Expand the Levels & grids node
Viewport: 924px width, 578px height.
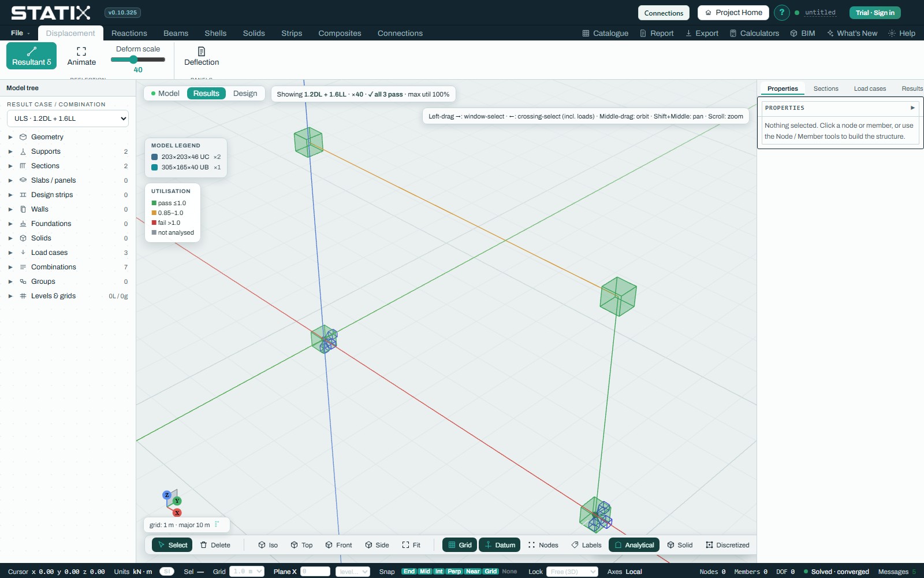coord(10,296)
